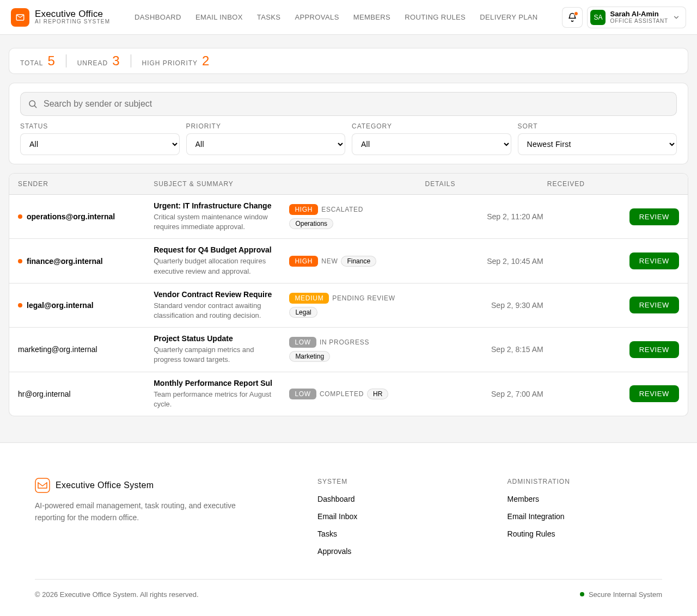Image resolution: width=697 pixels, height=616 pixels.
Task: Open the Sort dropdown showing Newest First
Action: [x=597, y=144]
